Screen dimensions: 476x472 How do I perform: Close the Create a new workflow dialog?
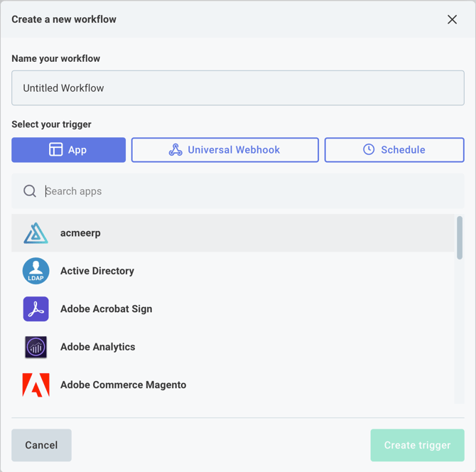pyautogui.click(x=452, y=19)
